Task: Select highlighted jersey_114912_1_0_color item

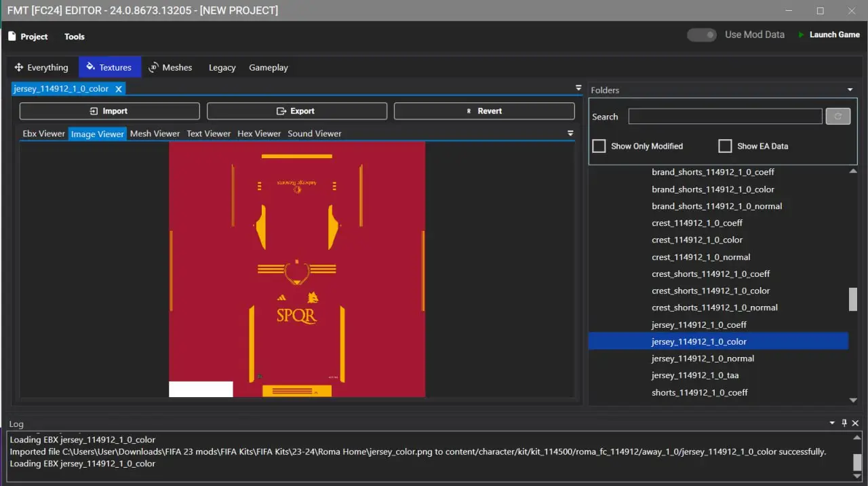Action: (x=718, y=341)
